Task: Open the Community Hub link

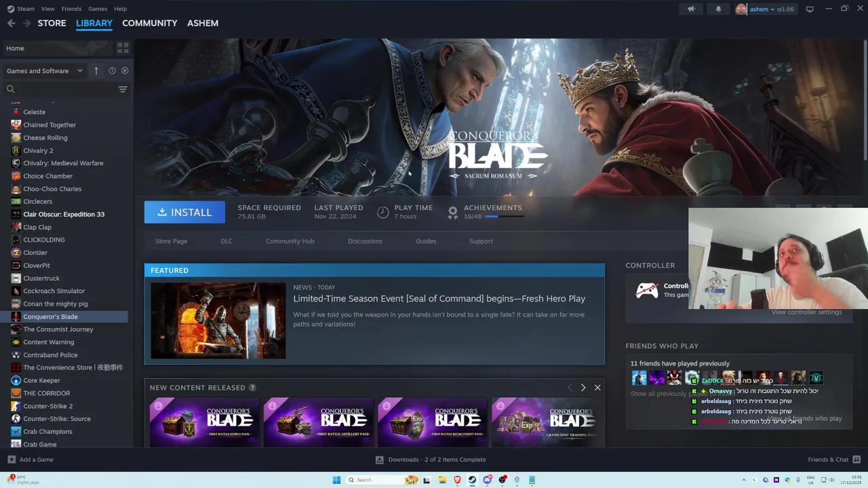Action: [290, 241]
